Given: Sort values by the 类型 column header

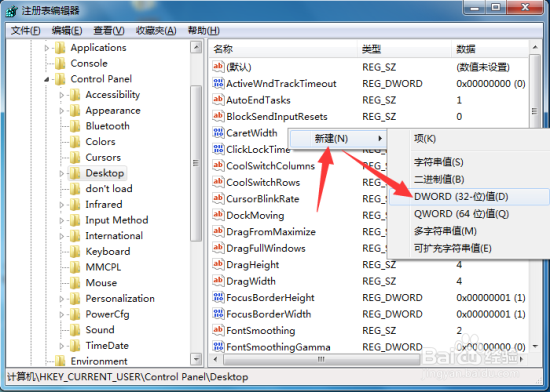Looking at the screenshot, I should (405, 49).
